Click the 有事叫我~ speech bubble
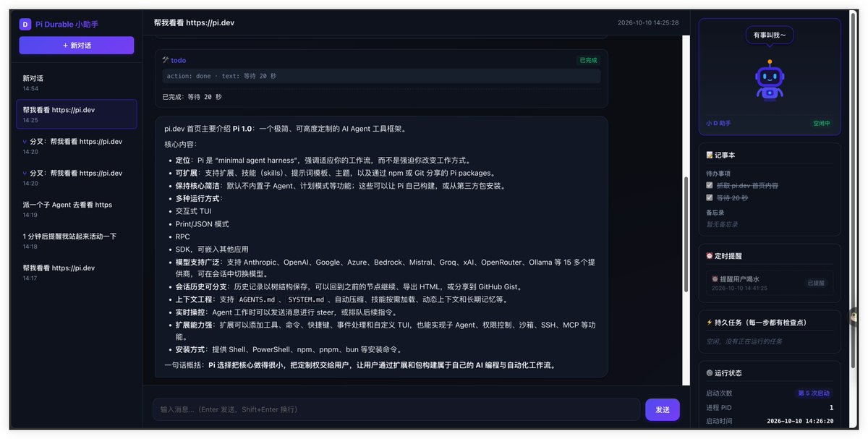The height and width of the screenshot is (439, 868). (x=770, y=35)
